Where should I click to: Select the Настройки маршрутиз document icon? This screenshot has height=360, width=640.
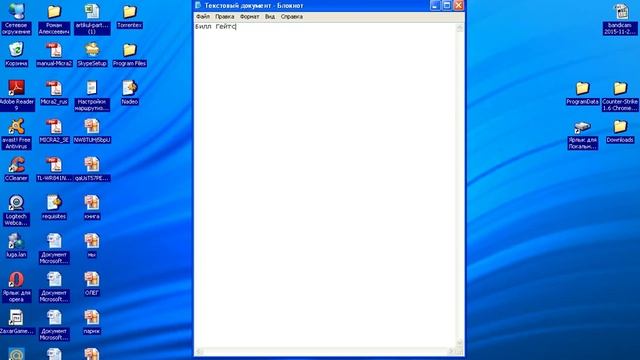[x=92, y=95]
